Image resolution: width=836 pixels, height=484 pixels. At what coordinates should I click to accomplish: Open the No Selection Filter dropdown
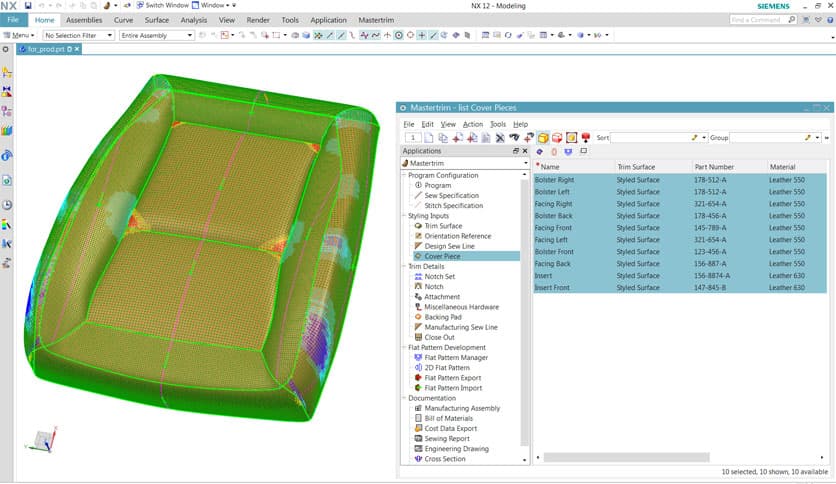[107, 35]
